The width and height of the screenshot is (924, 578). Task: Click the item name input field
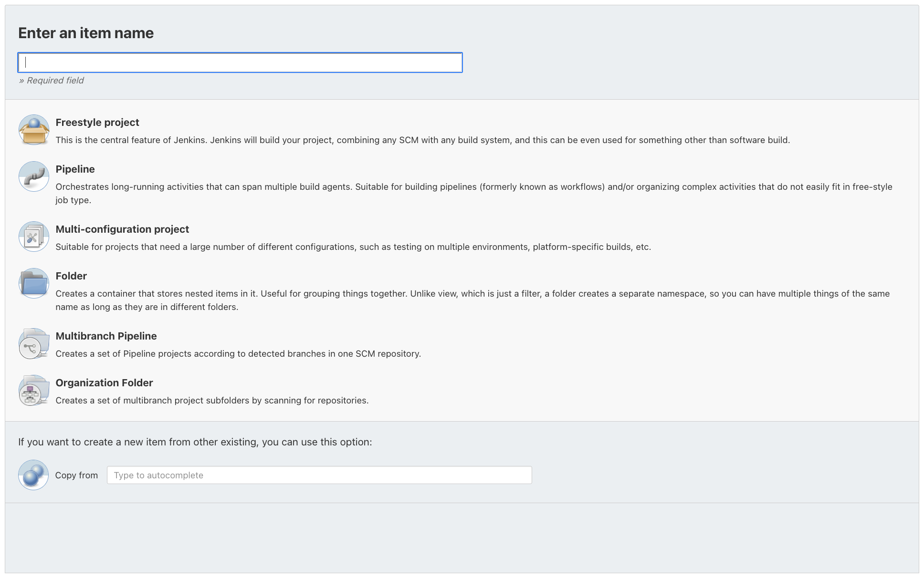[x=240, y=62]
